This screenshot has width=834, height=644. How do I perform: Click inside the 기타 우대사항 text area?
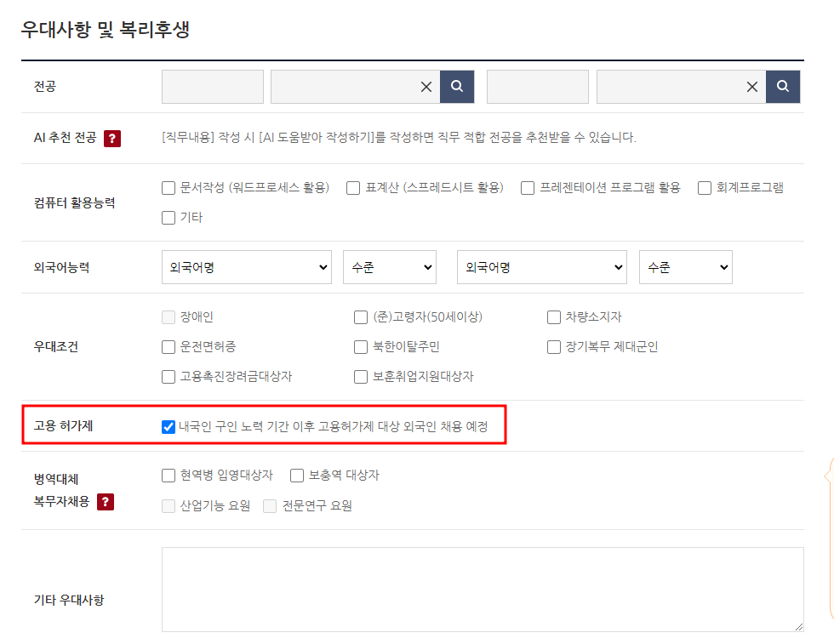481,589
